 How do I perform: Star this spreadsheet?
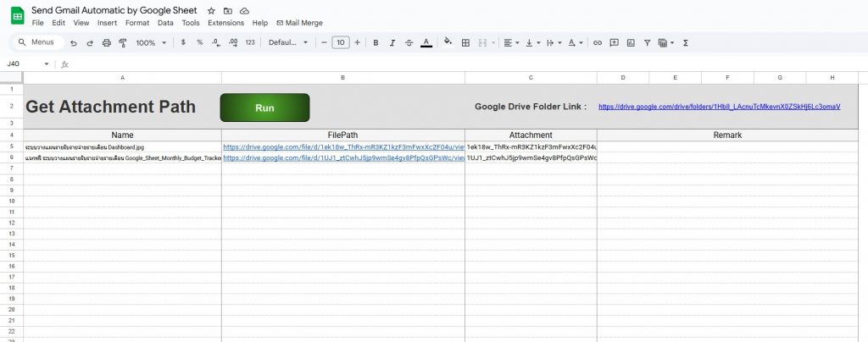point(211,11)
